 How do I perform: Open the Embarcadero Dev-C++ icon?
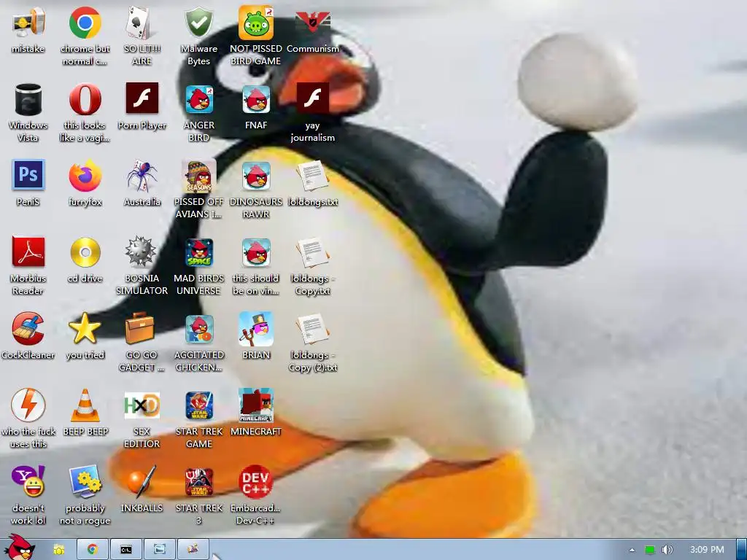coord(256,482)
